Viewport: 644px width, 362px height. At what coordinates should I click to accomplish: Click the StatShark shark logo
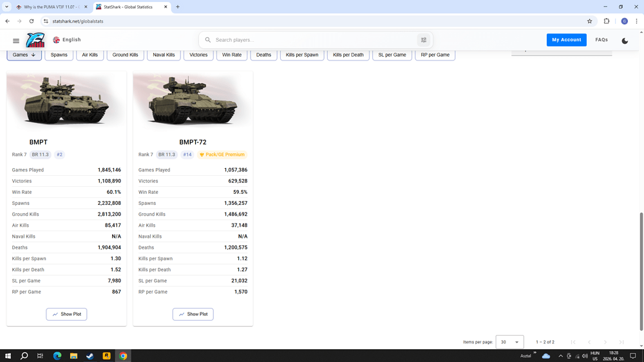click(x=35, y=40)
